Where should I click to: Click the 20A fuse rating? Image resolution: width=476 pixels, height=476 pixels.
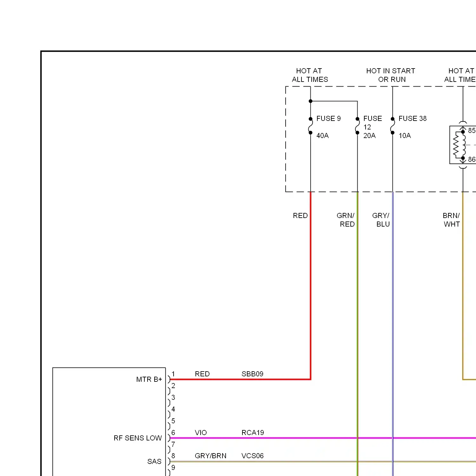pos(369,136)
